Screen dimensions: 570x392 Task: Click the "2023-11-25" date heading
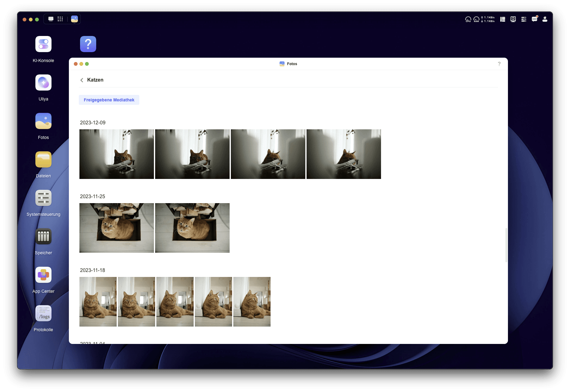coord(92,196)
